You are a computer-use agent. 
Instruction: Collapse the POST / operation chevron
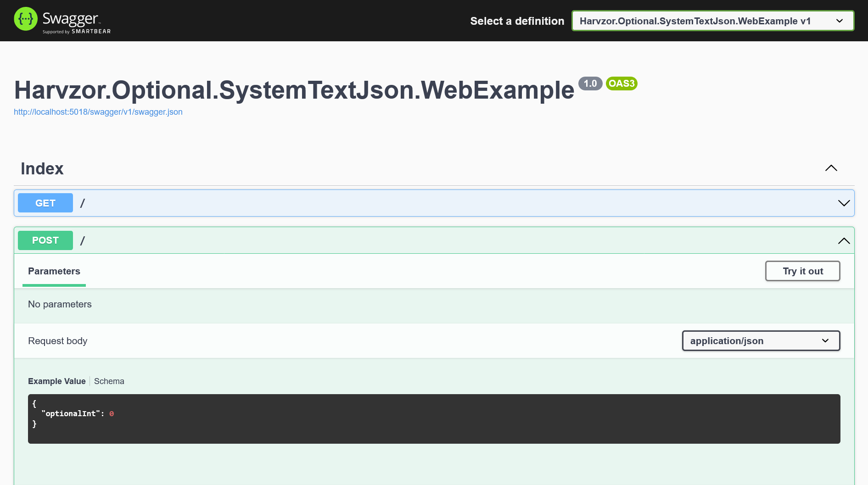coord(844,240)
